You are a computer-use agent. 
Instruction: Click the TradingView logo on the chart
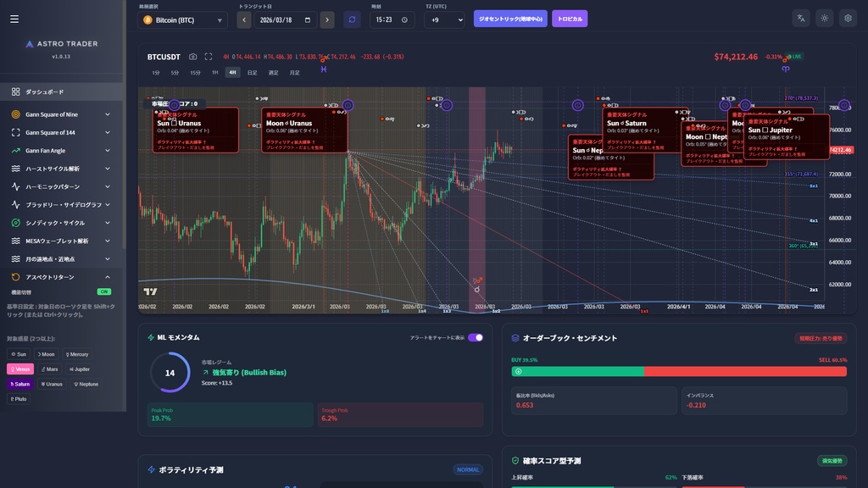[x=148, y=289]
